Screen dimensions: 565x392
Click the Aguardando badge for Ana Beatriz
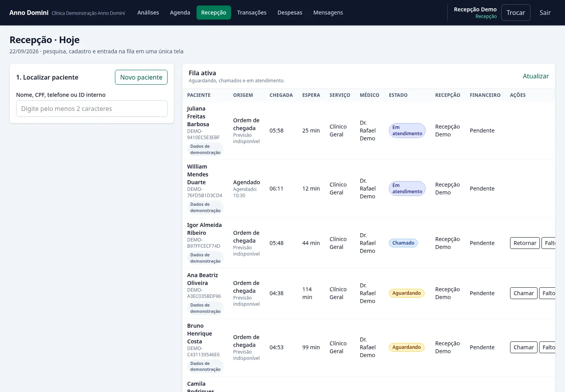[406, 293]
